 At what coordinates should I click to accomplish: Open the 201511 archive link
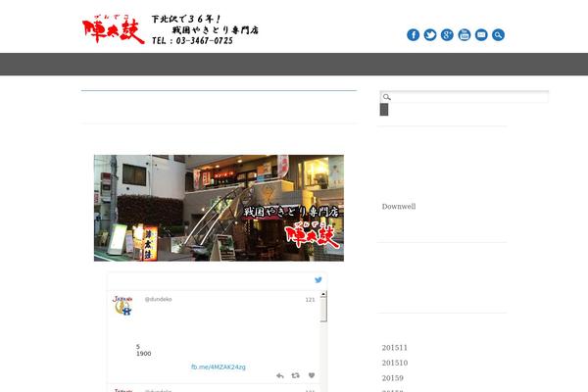click(x=395, y=348)
